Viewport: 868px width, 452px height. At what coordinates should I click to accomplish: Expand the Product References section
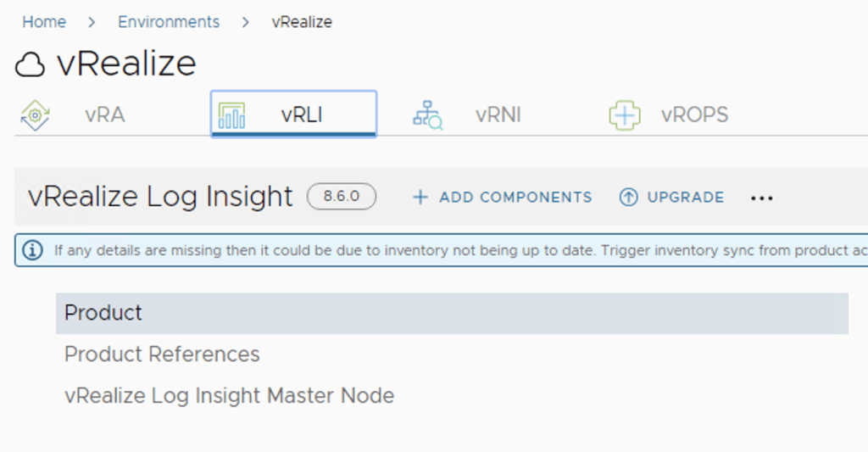(x=162, y=354)
